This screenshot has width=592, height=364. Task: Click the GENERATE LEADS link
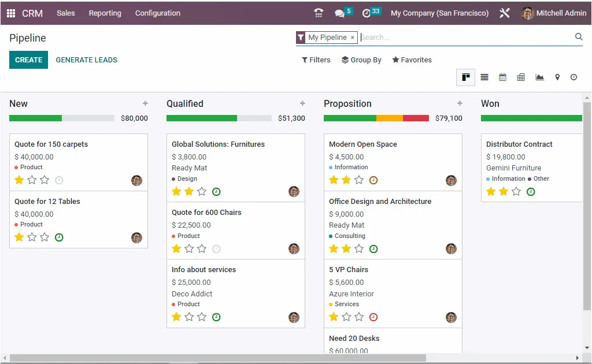(x=86, y=60)
